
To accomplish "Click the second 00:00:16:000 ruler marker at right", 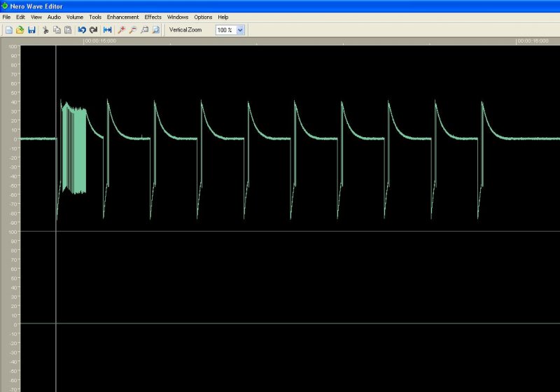I will tap(533, 41).
